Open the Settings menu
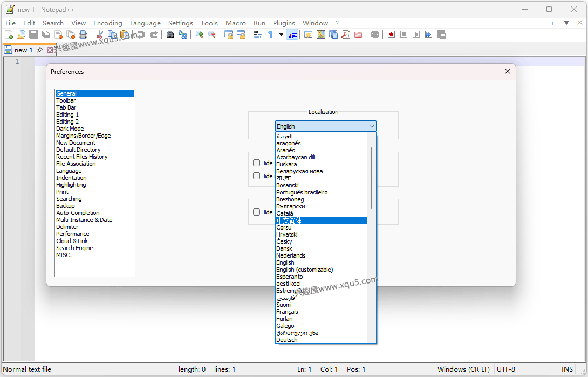 click(180, 23)
